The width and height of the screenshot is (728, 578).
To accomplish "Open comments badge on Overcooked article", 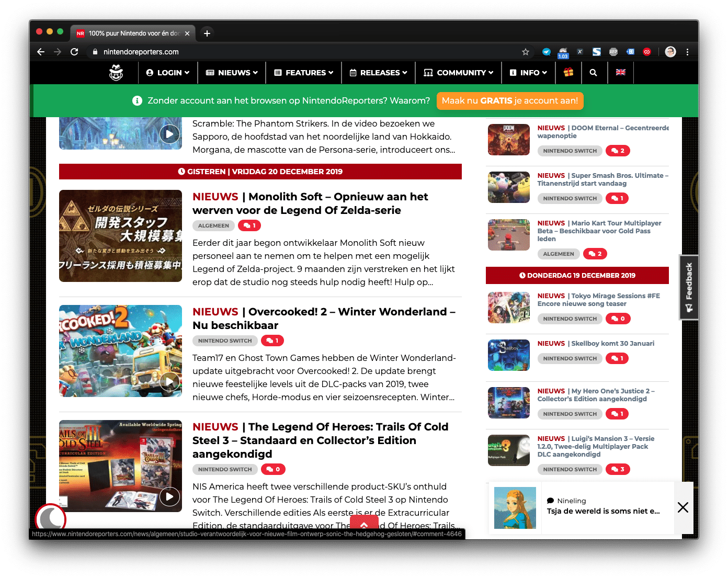I will pos(272,341).
